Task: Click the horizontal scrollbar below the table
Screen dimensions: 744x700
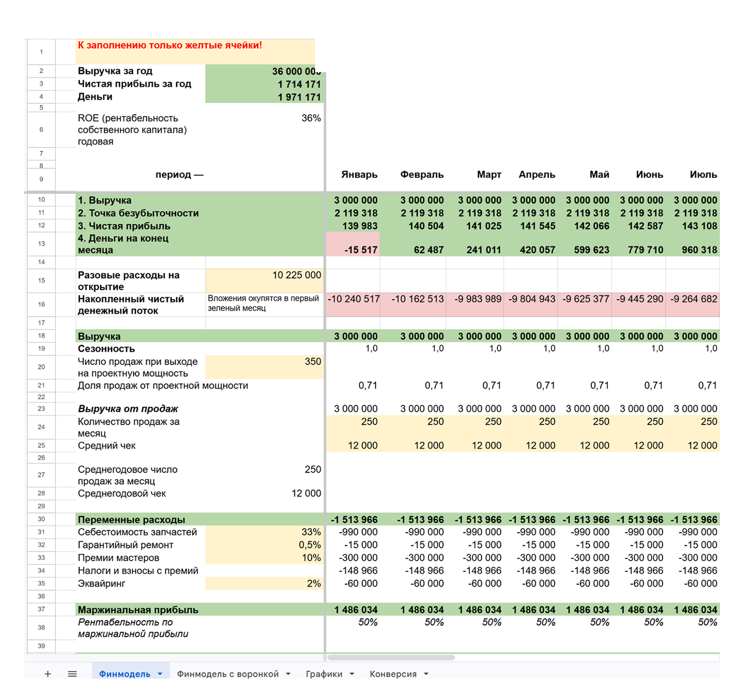Action: (391, 657)
